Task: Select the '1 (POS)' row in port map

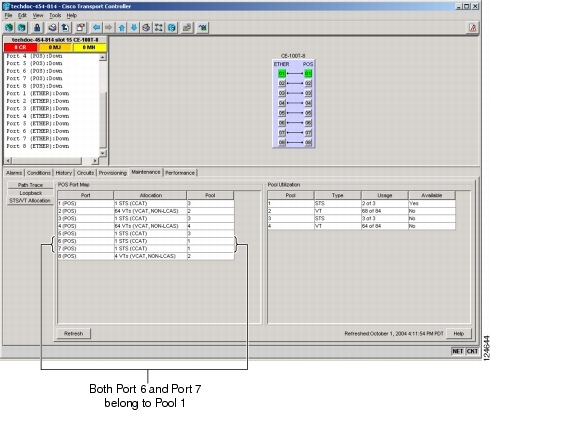Action: click(146, 203)
